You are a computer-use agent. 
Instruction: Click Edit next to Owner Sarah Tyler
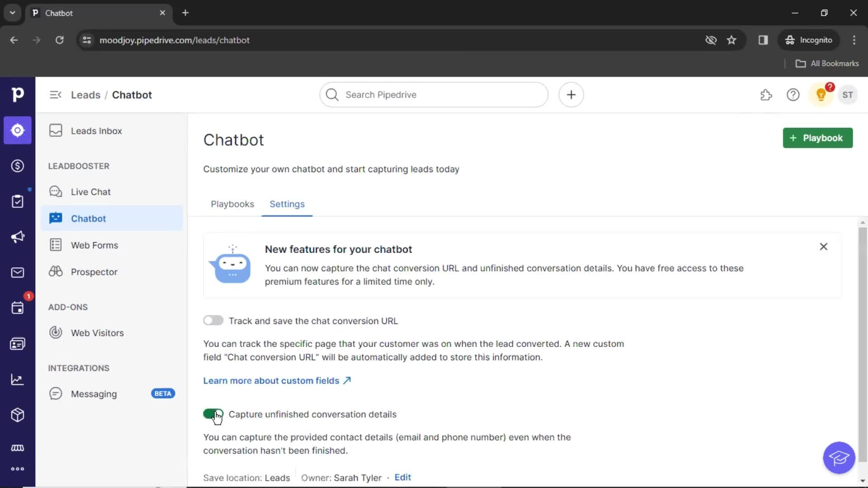click(402, 477)
